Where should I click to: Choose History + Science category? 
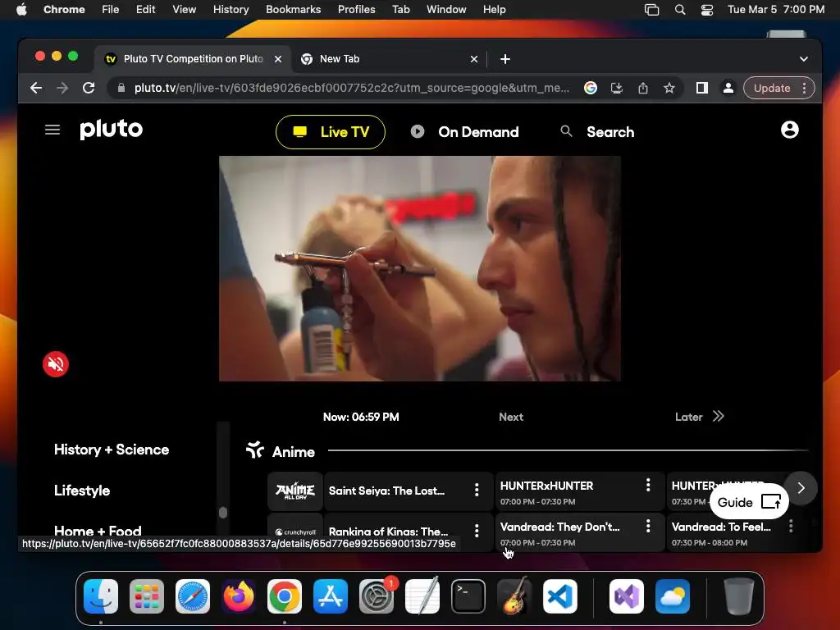[112, 450]
